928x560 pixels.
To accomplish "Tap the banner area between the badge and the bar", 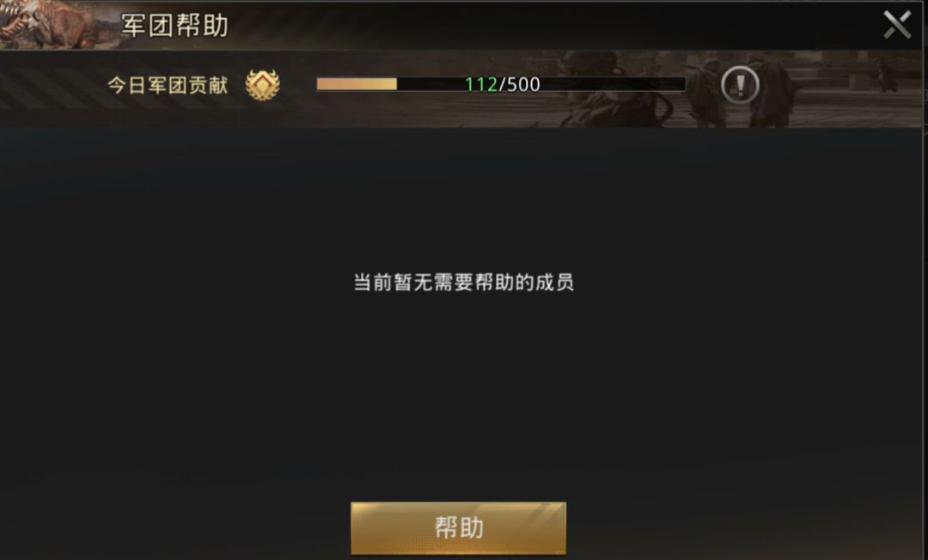I will pos(298,85).
